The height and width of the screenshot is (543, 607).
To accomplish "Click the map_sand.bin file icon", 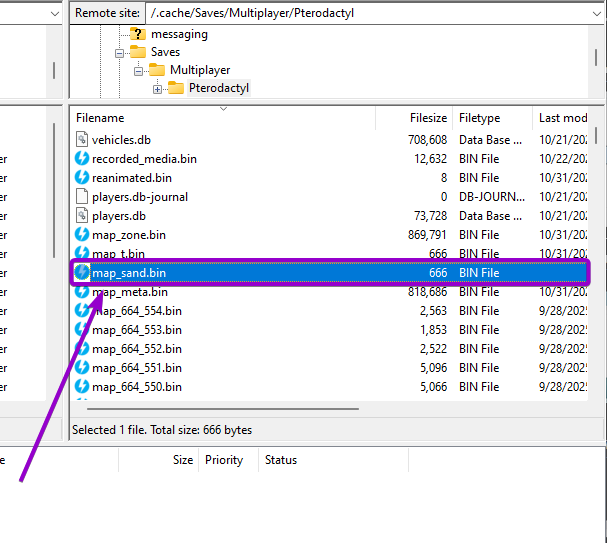I will point(82,272).
